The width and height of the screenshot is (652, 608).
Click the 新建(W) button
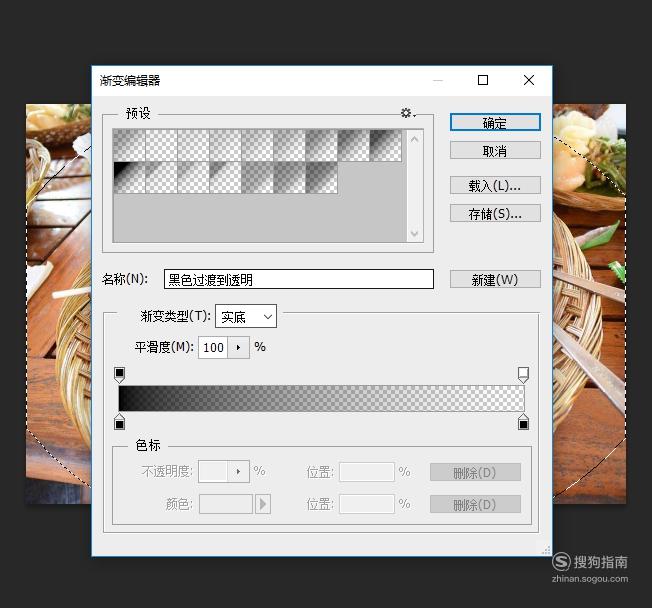pos(495,279)
